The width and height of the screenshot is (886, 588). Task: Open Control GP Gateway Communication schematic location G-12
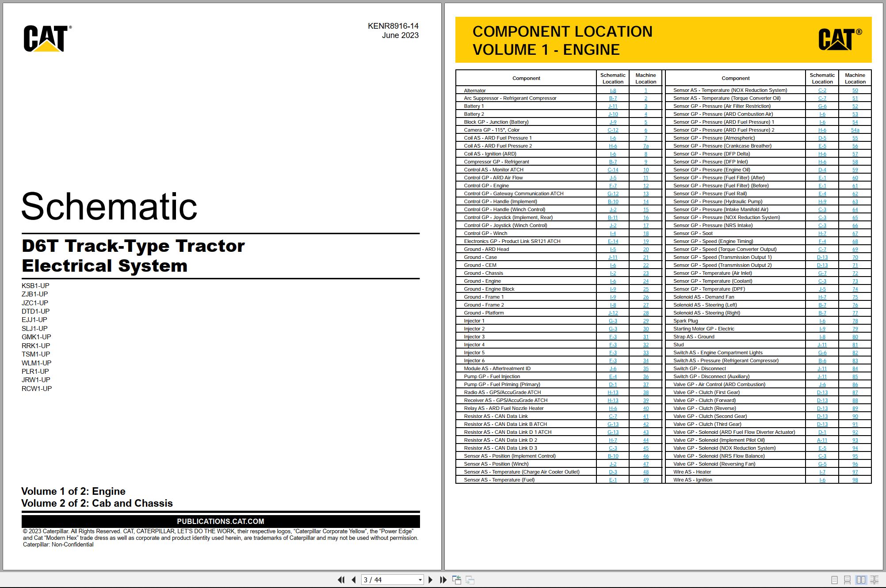613,194
